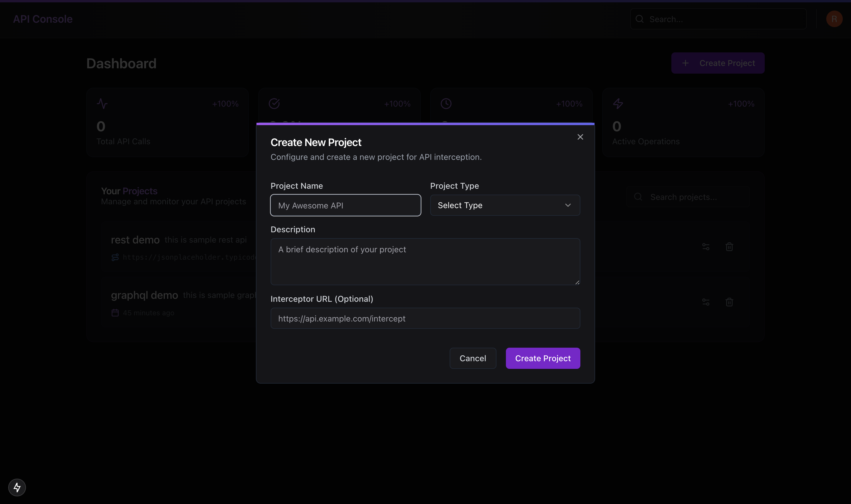The image size is (851, 504).
Task: Click the +100% on Active Operations card
Action: pos(741,104)
